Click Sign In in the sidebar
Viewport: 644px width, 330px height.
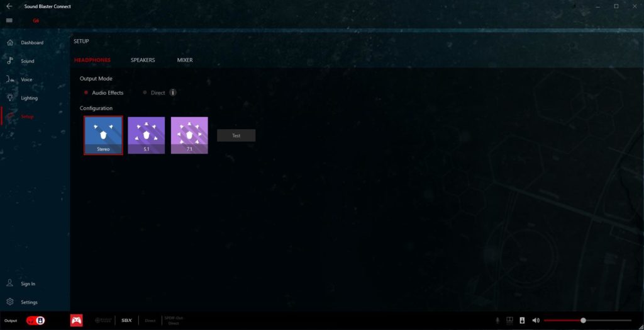point(28,283)
